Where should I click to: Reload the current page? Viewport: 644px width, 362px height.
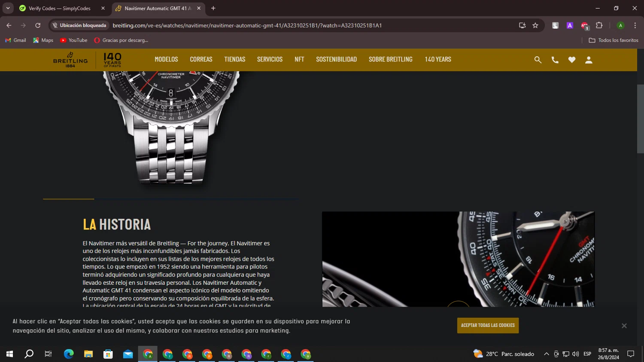(38, 25)
